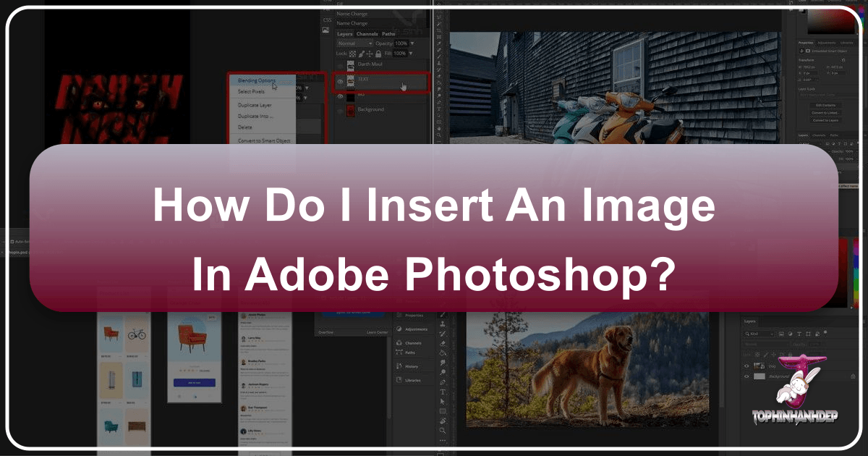
Task: Show the Darth Maul layer
Action: coord(340,65)
